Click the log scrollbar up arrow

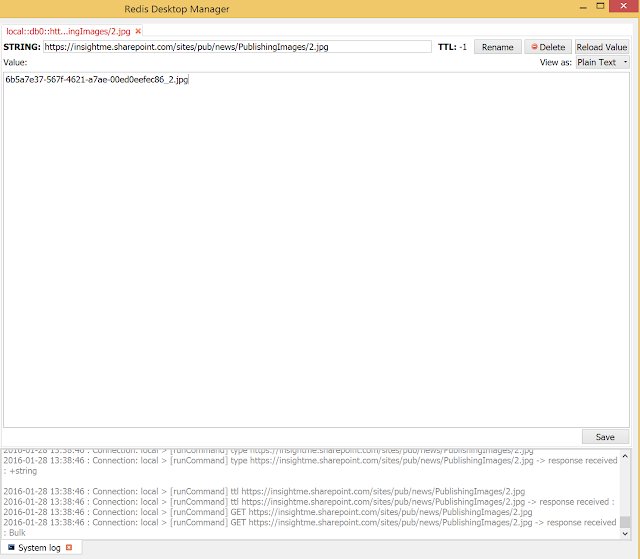[x=625, y=456]
